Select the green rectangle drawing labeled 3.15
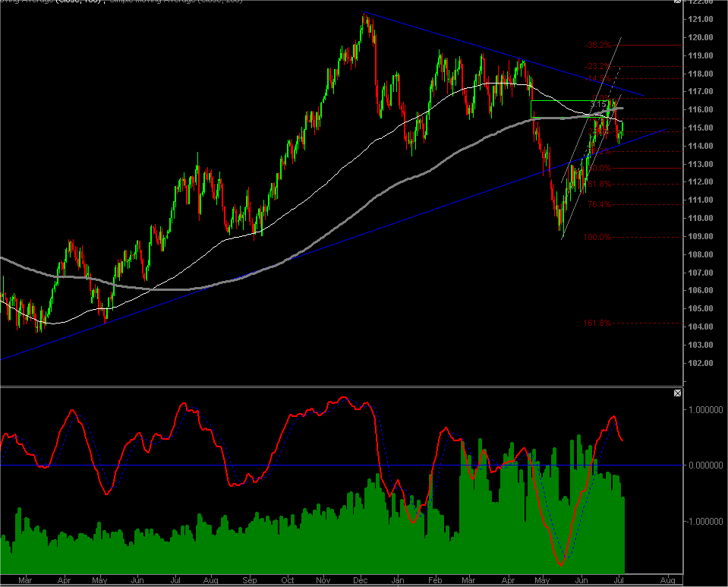728x587 pixels. 569,109
